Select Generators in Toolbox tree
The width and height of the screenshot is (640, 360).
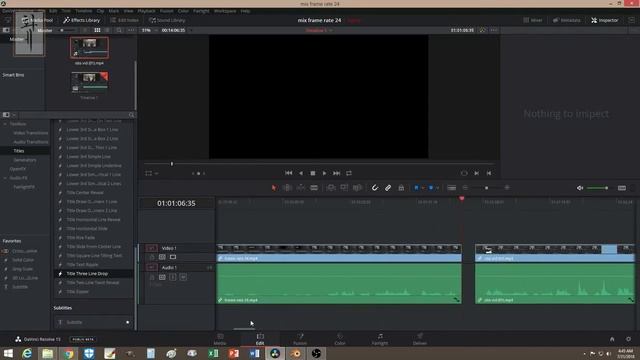point(25,160)
